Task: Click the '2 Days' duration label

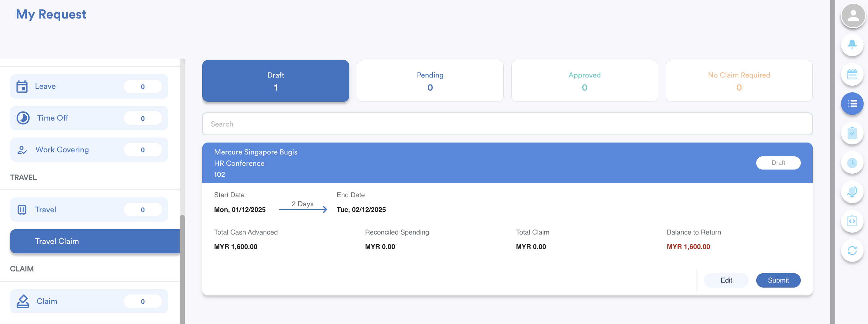Action: [302, 204]
